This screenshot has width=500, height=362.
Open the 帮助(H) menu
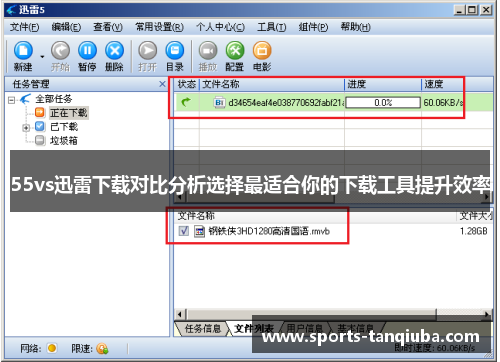click(355, 27)
